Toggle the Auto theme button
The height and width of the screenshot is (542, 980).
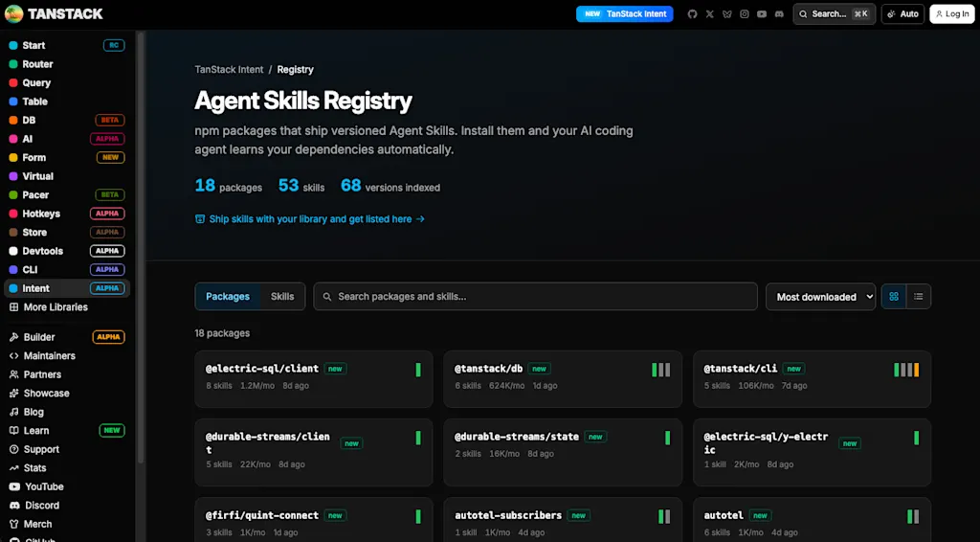[x=902, y=13]
